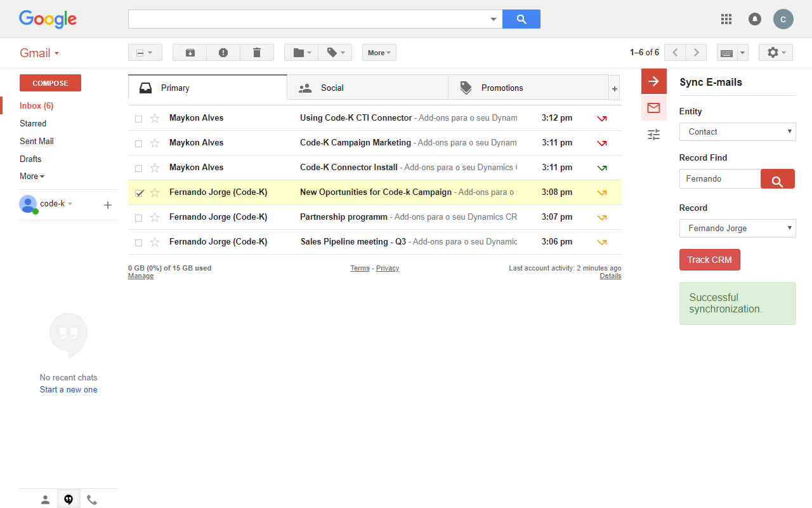812x508 pixels.
Task: Click green arrow on Code-K Connector Install
Action: (x=602, y=168)
